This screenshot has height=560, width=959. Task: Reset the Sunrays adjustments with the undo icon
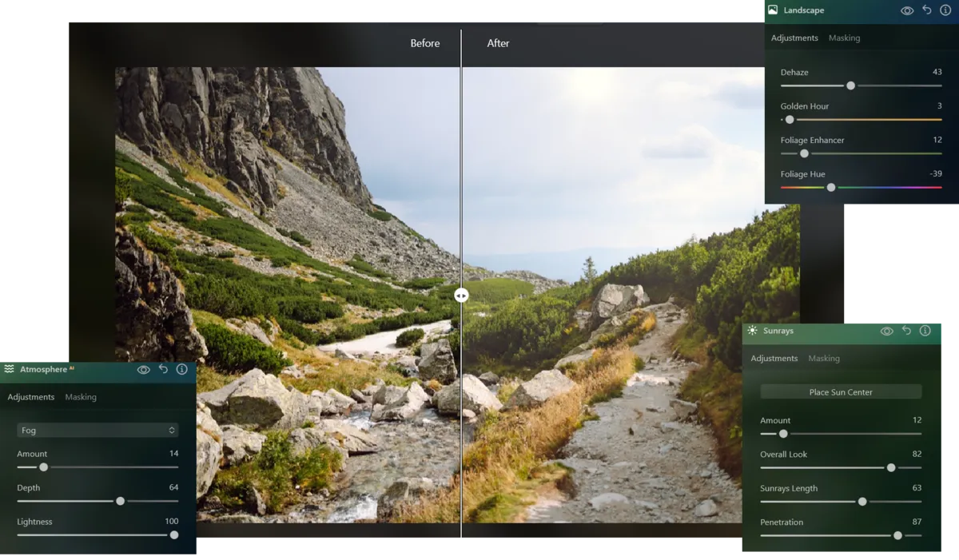pos(906,331)
